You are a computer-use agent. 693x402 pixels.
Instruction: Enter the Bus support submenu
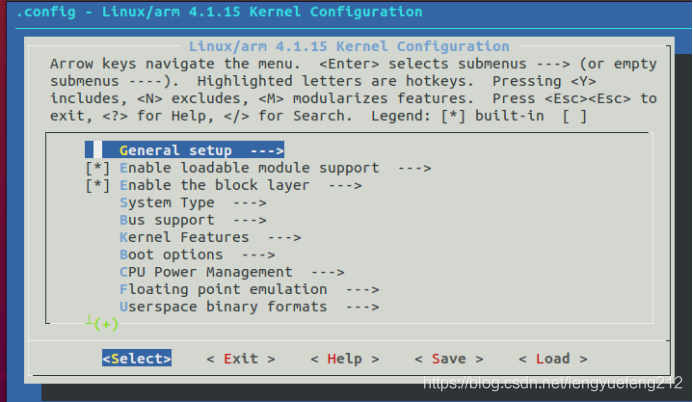click(x=166, y=219)
